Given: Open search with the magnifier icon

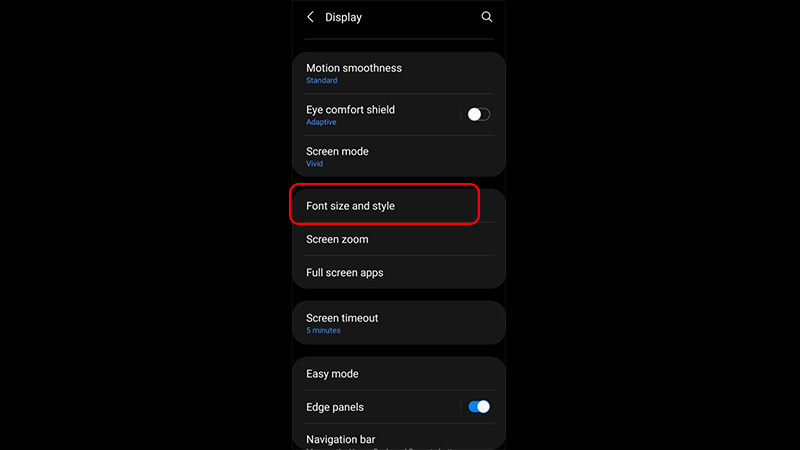Looking at the screenshot, I should click(487, 17).
